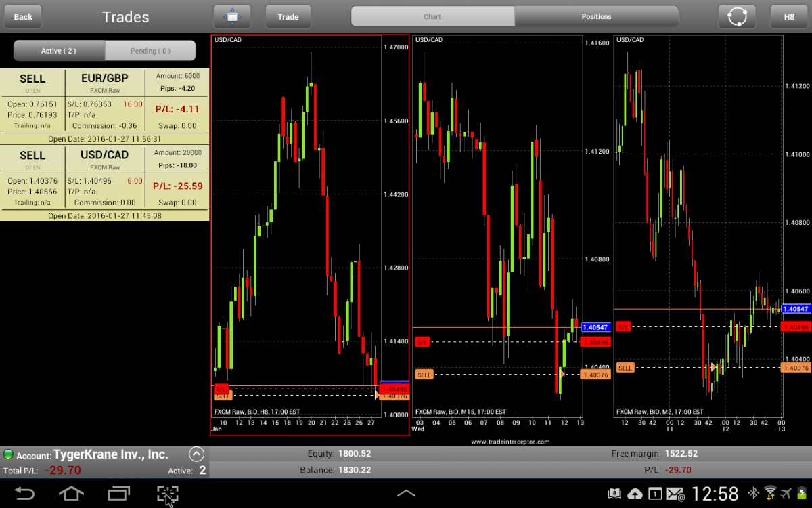
Task: Tap the mail notification icon
Action: (x=675, y=494)
